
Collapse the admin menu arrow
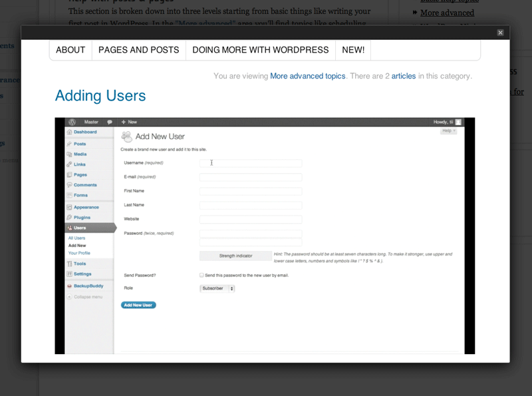click(x=70, y=297)
